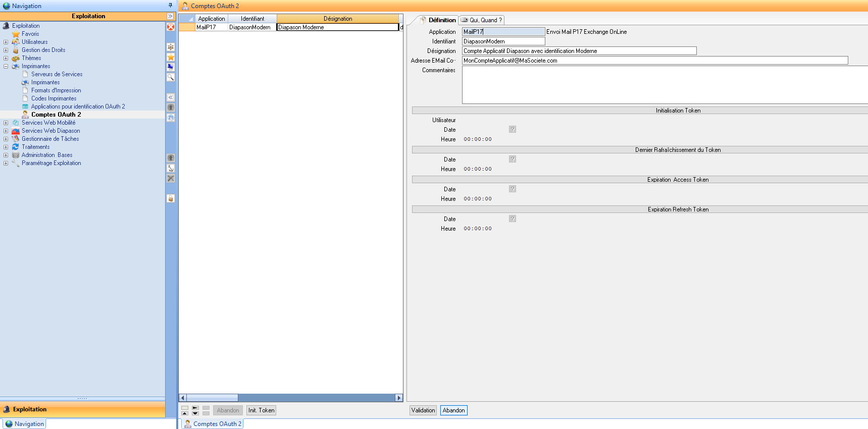The image size is (868, 429).
Task: Click the padlock icon in vertical toolbar
Action: tap(171, 198)
